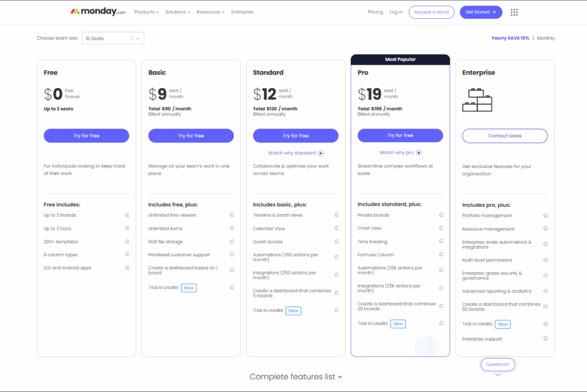The height and width of the screenshot is (392, 587).
Task: Click info icon beside Portfolio management
Action: tap(546, 215)
